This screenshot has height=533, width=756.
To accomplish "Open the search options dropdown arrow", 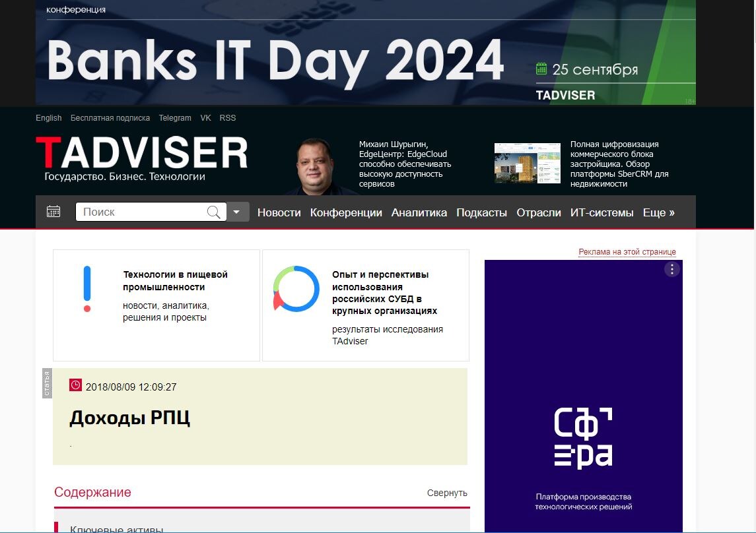I will (x=237, y=212).
